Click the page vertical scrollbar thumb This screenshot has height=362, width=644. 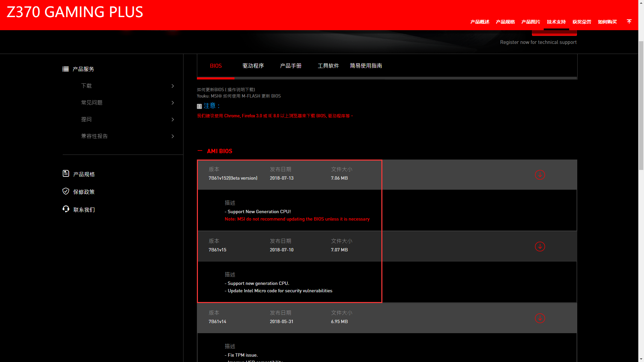641,105
